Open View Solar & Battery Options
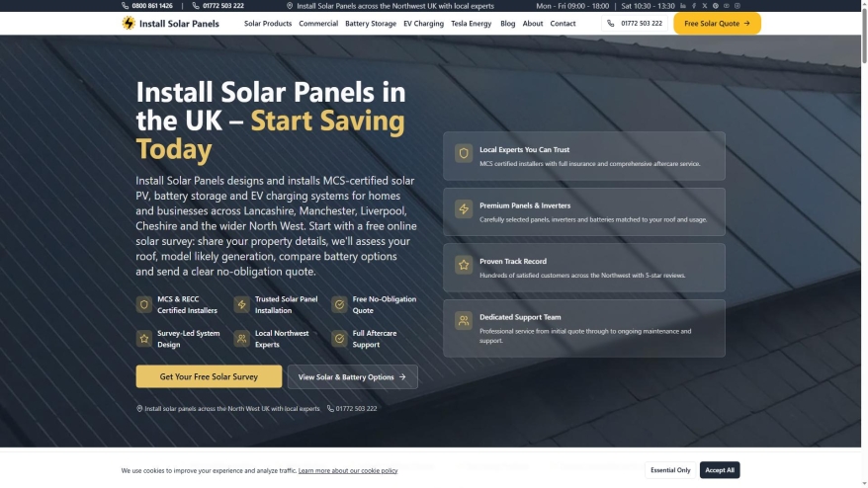 pos(353,376)
